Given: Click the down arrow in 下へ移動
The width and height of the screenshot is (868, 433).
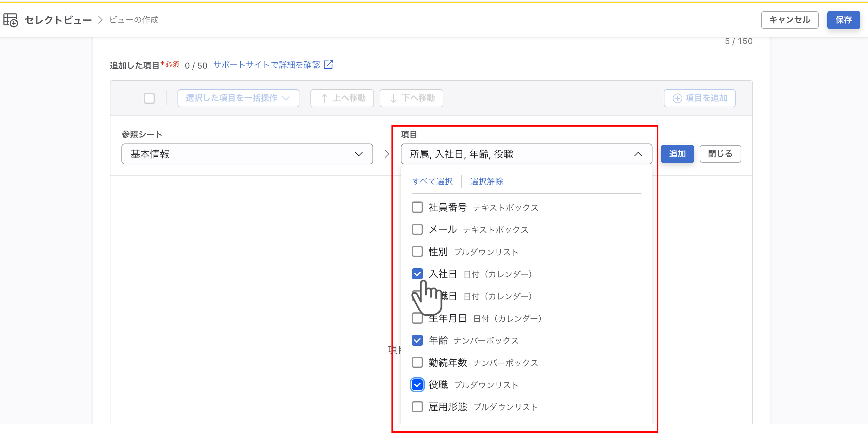Looking at the screenshot, I should tap(393, 98).
